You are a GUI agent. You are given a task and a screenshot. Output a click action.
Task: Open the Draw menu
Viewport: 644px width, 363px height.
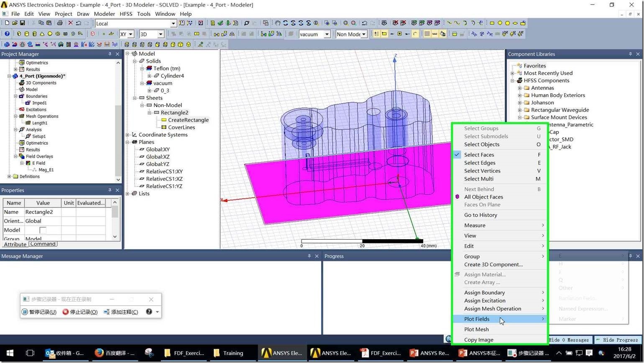click(83, 14)
